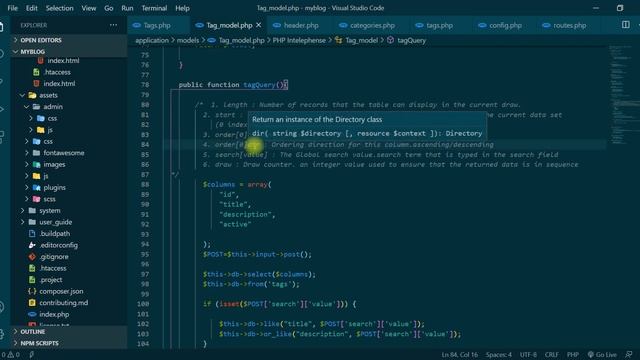
Task: Switch to the categories.php tab
Action: click(x=372, y=25)
